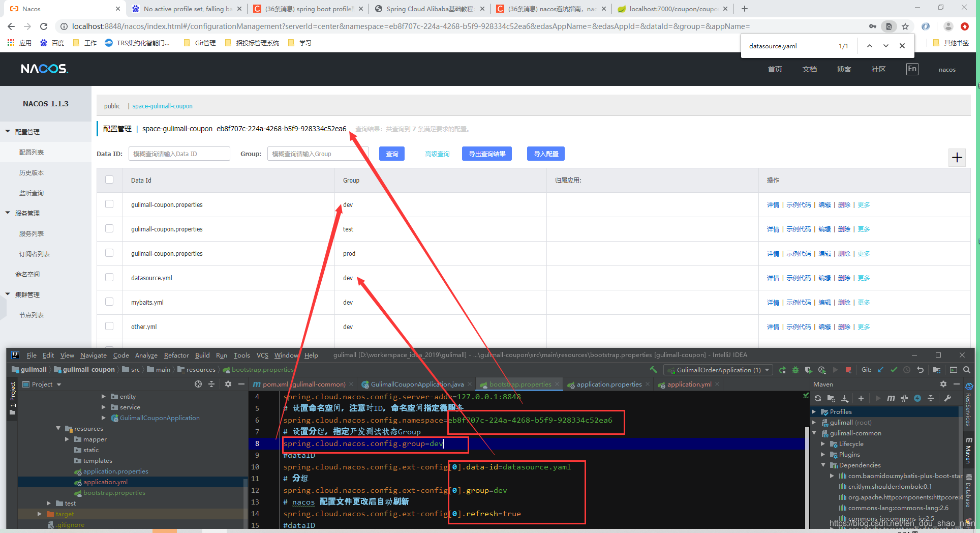The width and height of the screenshot is (980, 533).
Task: Stop the running application with red square
Action: pyautogui.click(x=848, y=370)
